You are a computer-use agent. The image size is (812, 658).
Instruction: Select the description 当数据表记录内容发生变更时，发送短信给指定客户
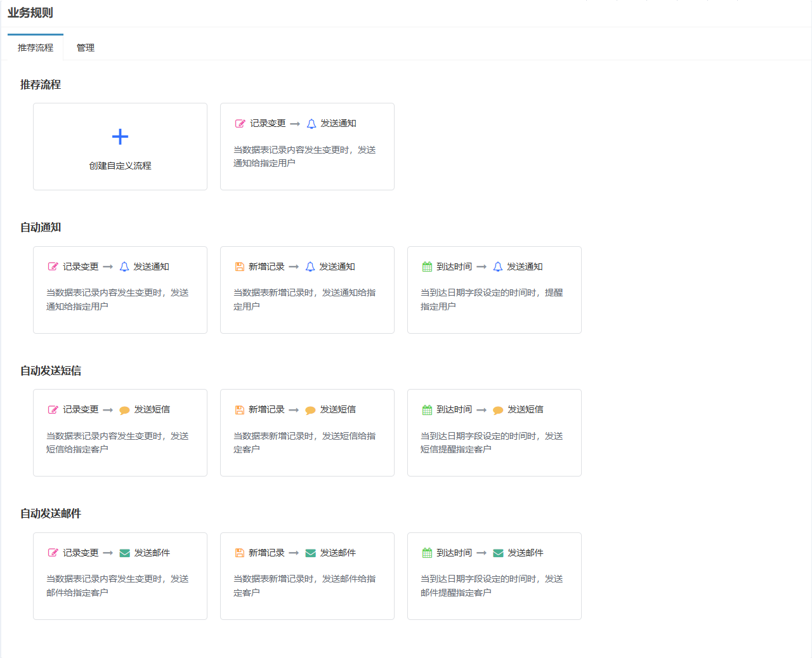coord(117,442)
